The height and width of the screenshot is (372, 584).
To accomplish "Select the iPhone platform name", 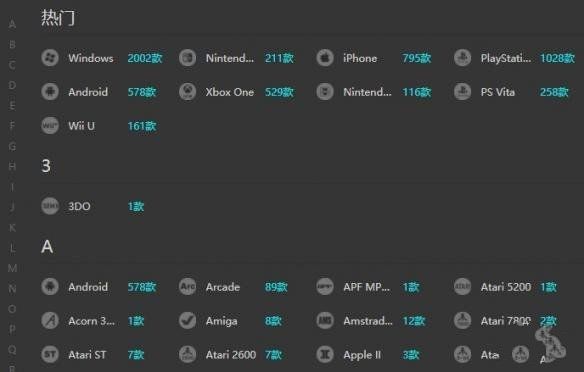I will pyautogui.click(x=360, y=58).
